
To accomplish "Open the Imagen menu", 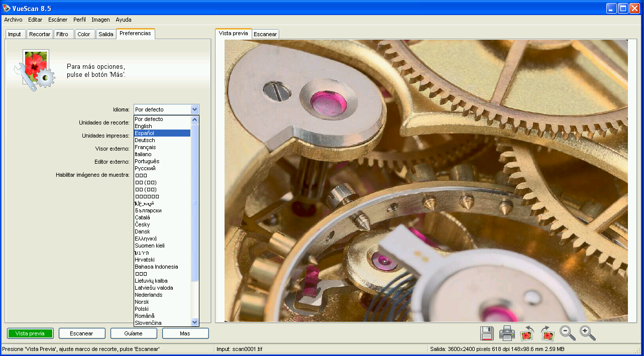I will pos(100,20).
